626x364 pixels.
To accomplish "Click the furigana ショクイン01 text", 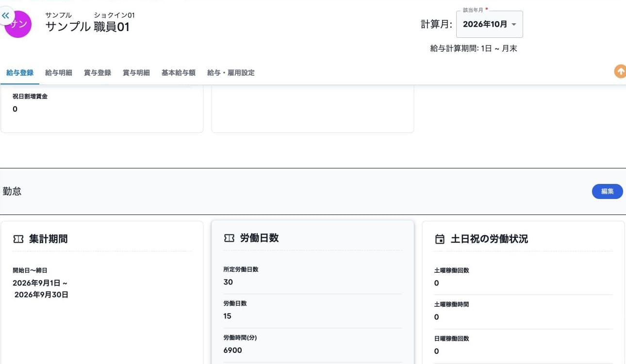I will [x=114, y=15].
